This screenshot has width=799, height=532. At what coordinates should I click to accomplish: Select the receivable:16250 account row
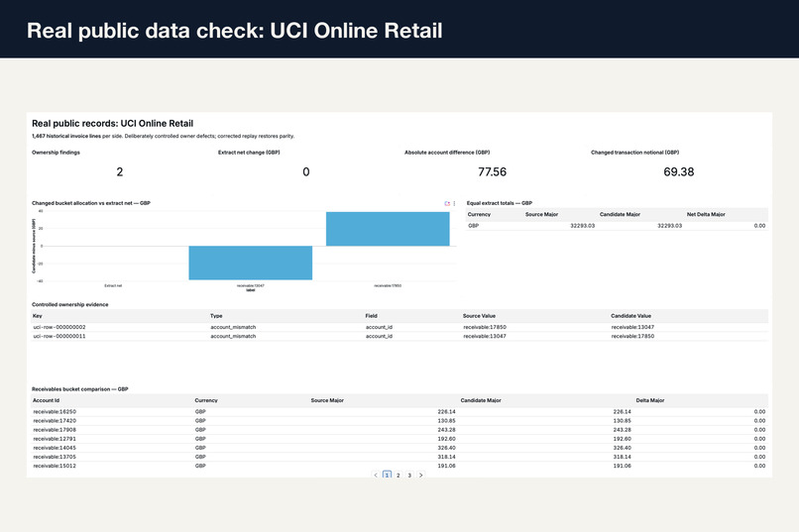[x=399, y=412]
